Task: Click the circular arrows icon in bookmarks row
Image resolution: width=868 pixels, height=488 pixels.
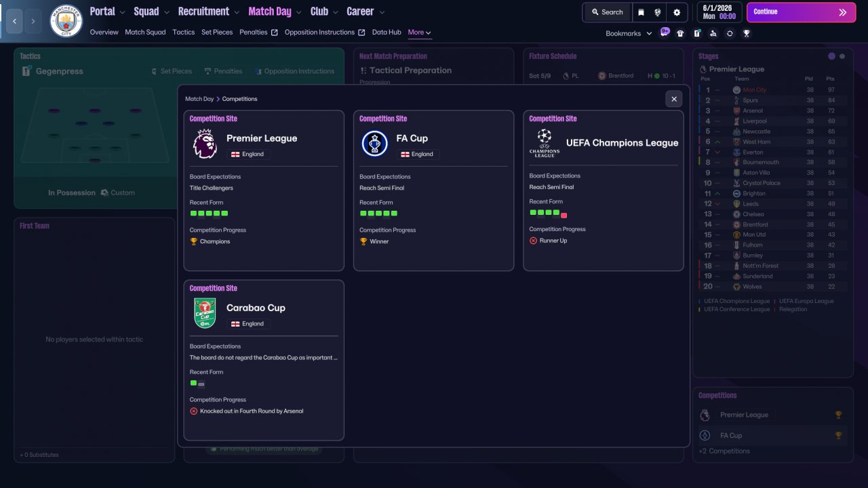Action: (x=730, y=33)
